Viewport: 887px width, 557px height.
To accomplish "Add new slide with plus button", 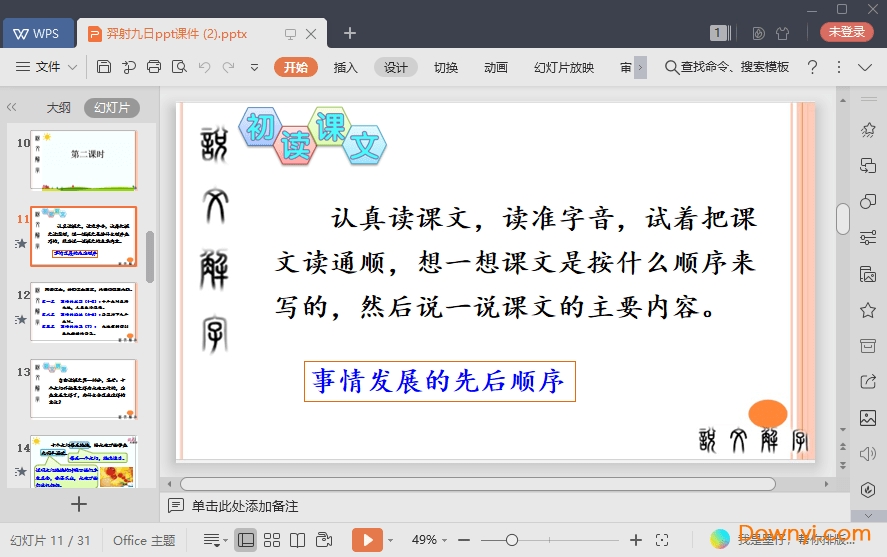I will pos(79,504).
